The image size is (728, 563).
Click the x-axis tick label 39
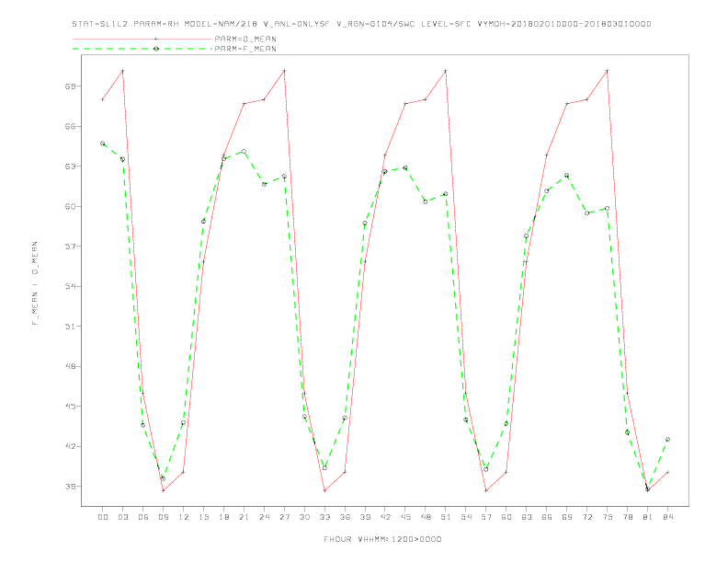pos(365,517)
